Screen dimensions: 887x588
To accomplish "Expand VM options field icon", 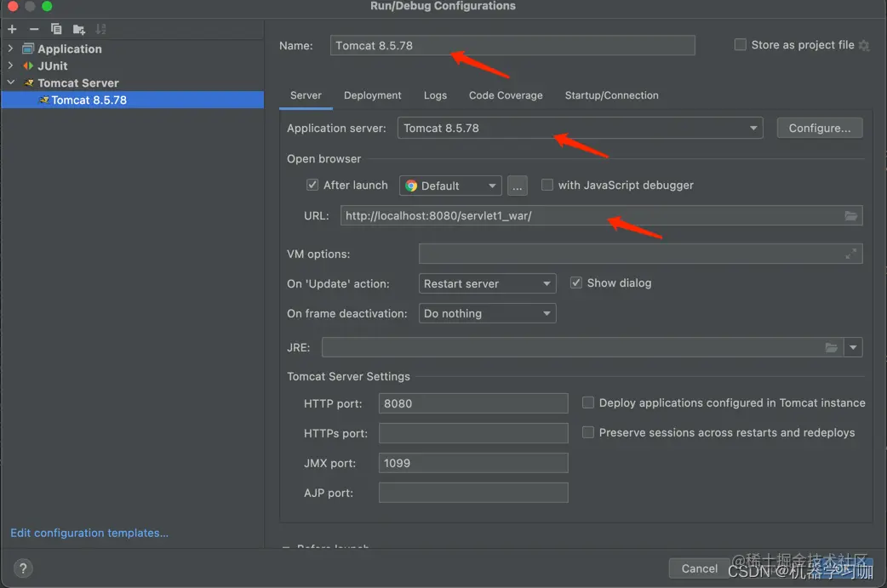I will 850,254.
